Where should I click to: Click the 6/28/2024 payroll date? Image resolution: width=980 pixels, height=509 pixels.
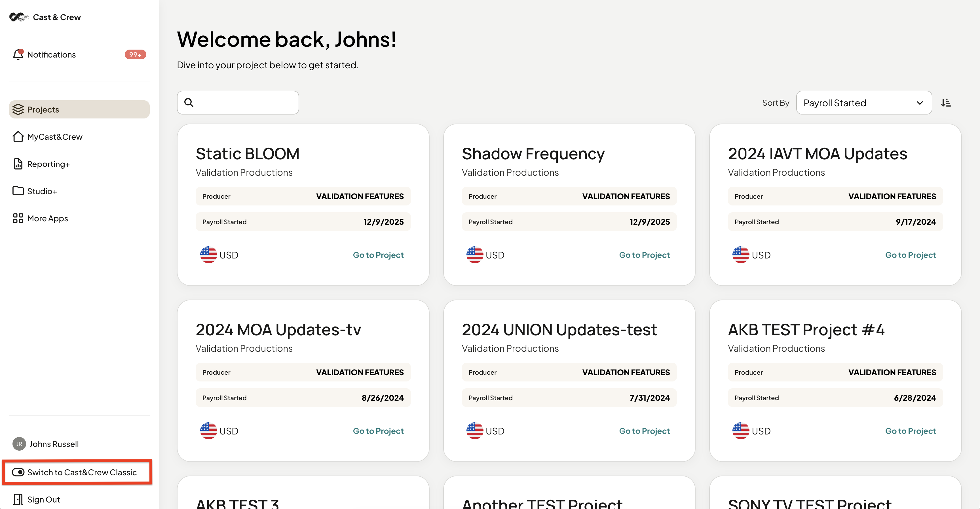(915, 398)
